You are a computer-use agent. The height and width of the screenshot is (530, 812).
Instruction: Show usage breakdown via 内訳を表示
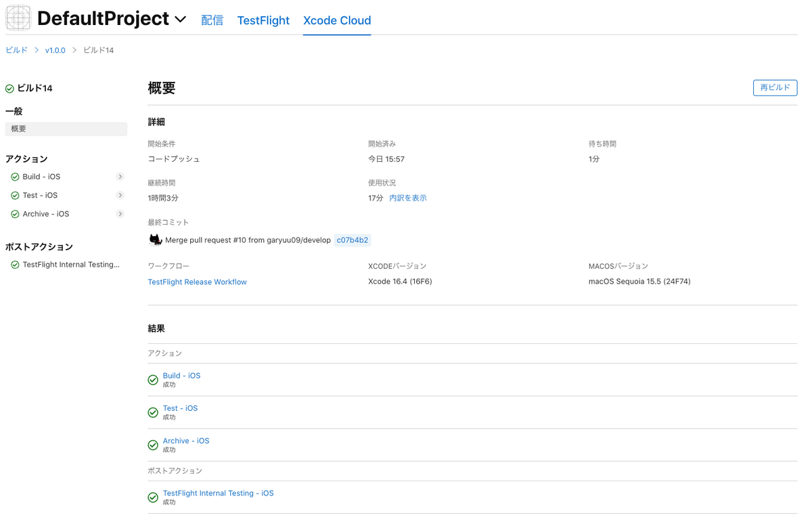(408, 198)
